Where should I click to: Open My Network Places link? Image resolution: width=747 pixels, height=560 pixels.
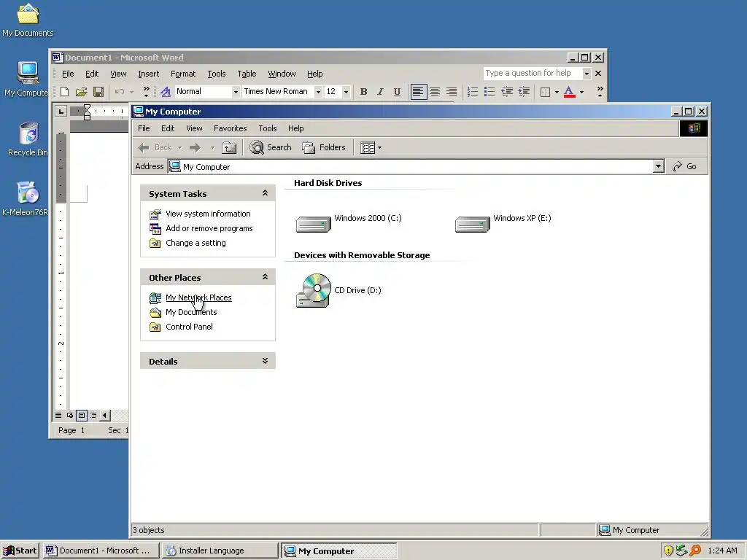[x=198, y=297]
